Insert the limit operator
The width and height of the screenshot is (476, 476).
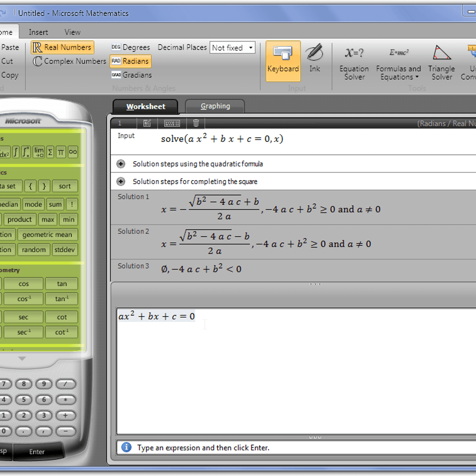coord(39,152)
